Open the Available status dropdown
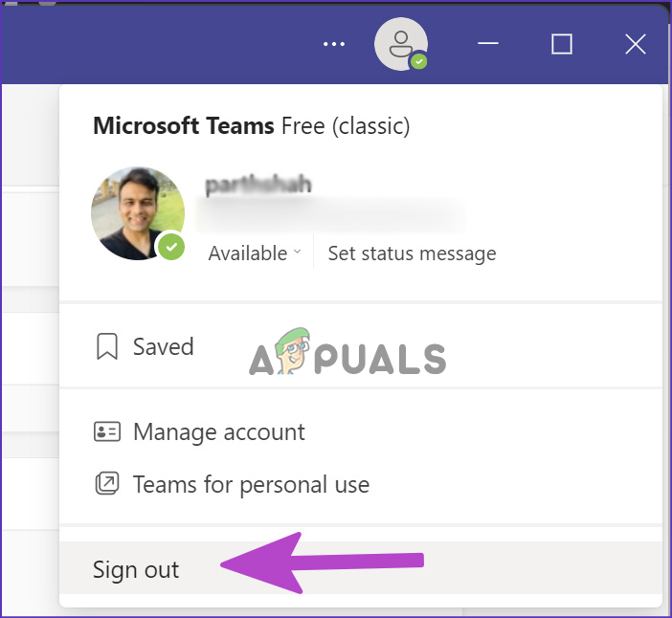The image size is (672, 618). 248,254
